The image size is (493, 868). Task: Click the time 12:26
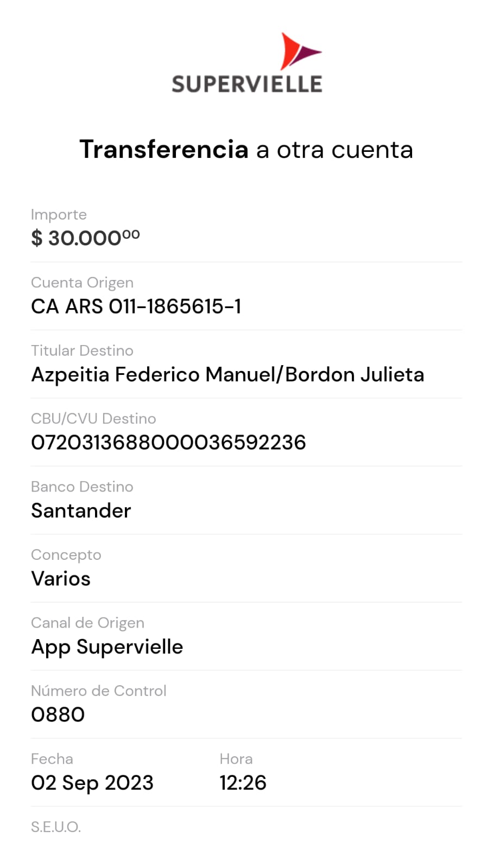[243, 783]
